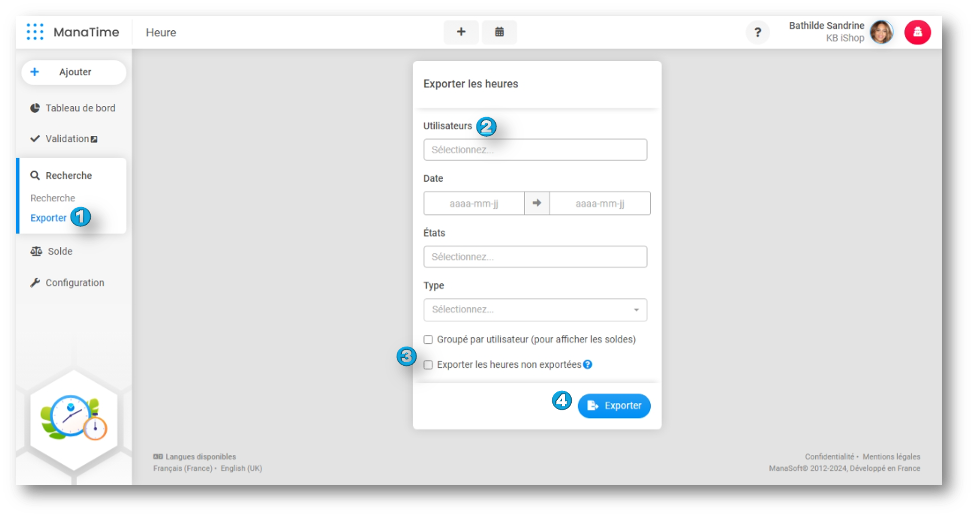The image size is (973, 516).
Task: Open the États selection field
Action: pyautogui.click(x=535, y=257)
